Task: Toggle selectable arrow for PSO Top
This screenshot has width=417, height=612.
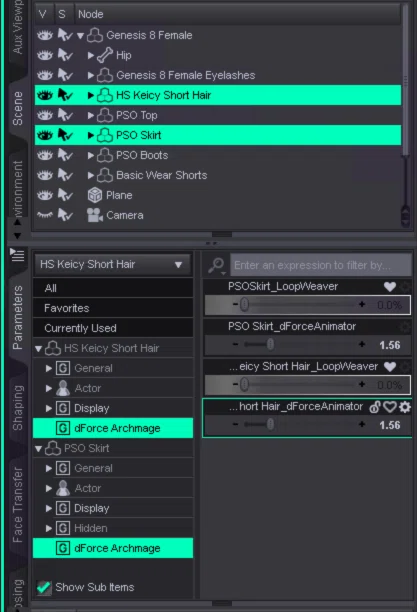Action: pos(64,116)
